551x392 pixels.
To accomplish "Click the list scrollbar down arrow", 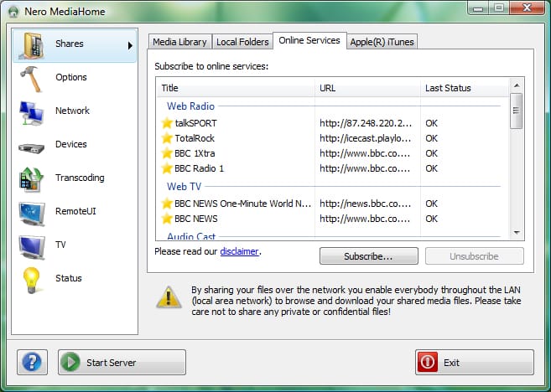I will point(517,233).
